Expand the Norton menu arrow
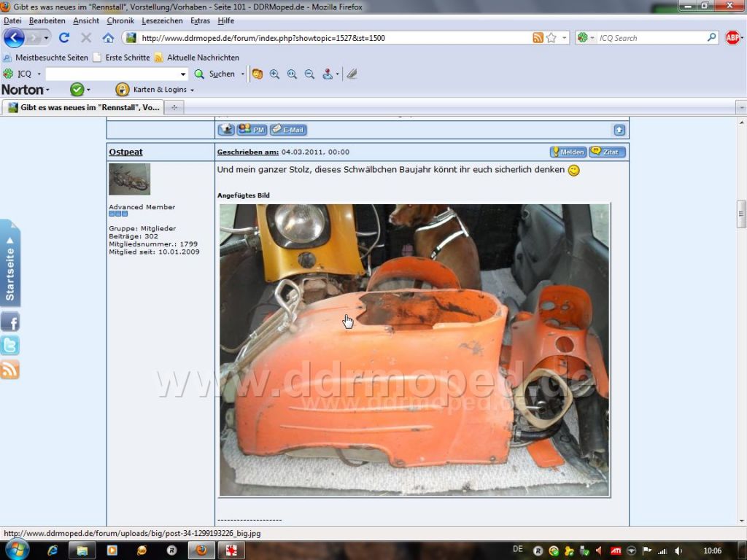 tap(47, 90)
